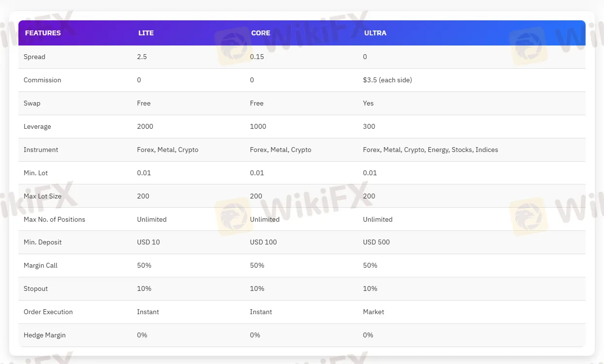Click the CORE minimum deposit USD 100
The height and width of the screenshot is (364, 604).
[x=263, y=242]
